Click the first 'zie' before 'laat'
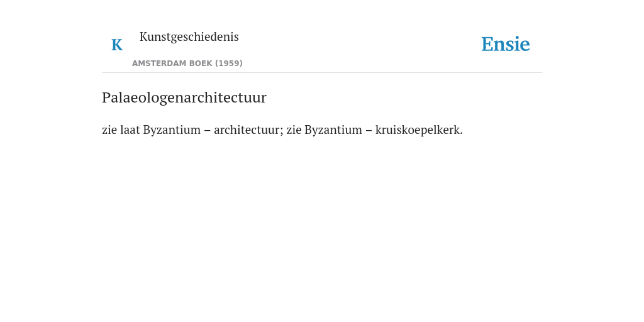 click(109, 130)
